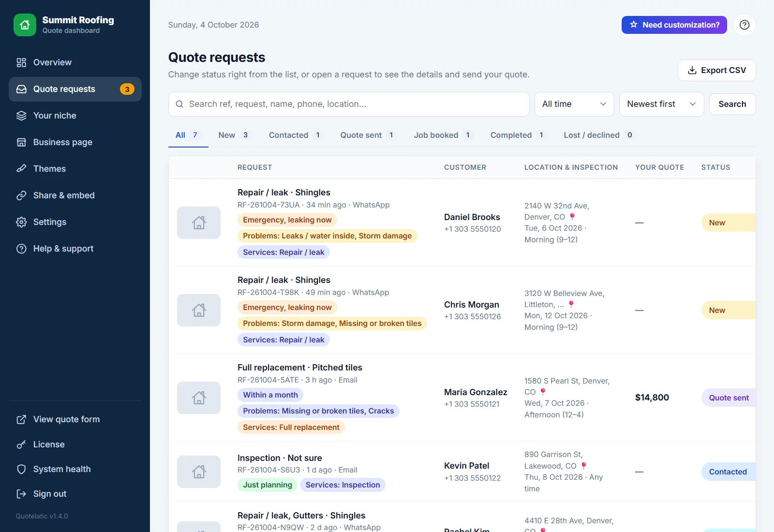Sign out of the dashboard
The height and width of the screenshot is (532, 774).
point(75,494)
